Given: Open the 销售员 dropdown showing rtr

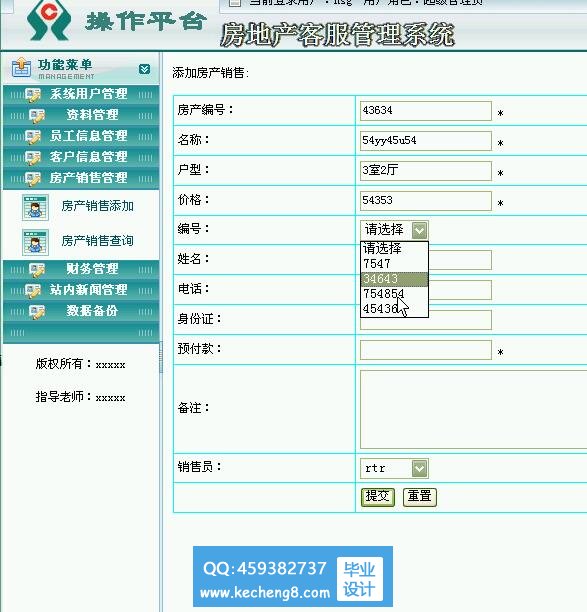Looking at the screenshot, I should pyautogui.click(x=394, y=468).
